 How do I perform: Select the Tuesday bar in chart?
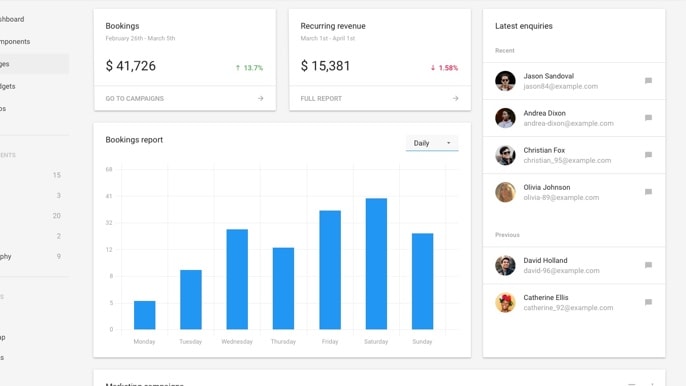click(x=191, y=300)
